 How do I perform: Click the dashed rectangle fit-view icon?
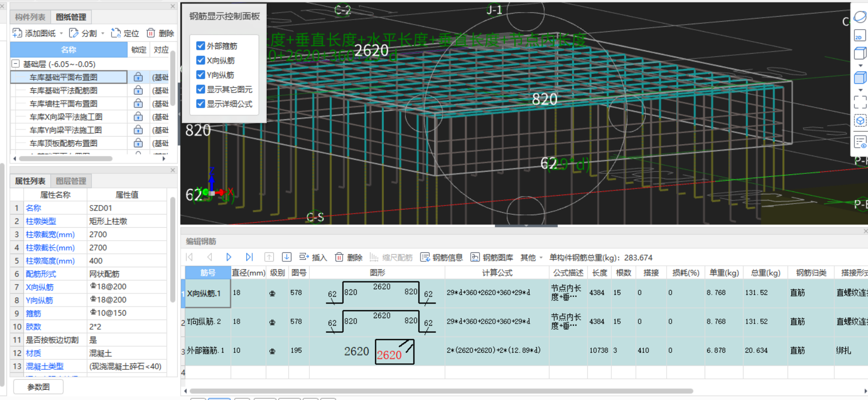(860, 102)
